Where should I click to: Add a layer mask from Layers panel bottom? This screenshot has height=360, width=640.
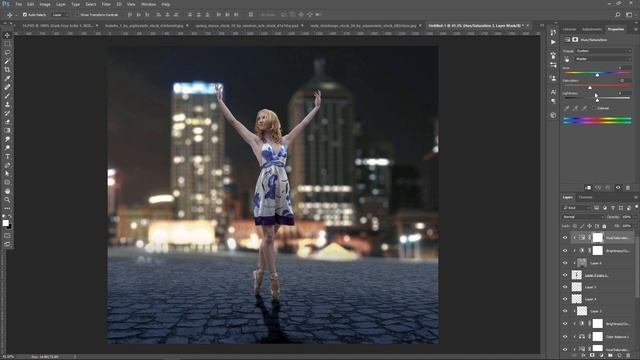point(592,356)
